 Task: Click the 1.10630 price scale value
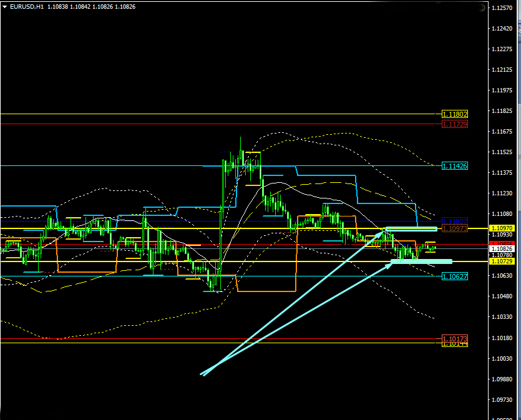[x=502, y=276]
